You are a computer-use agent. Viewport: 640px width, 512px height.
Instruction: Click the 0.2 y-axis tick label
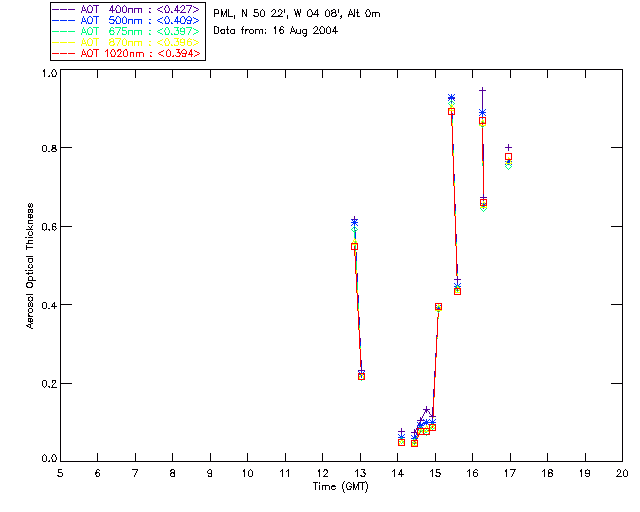[49, 384]
